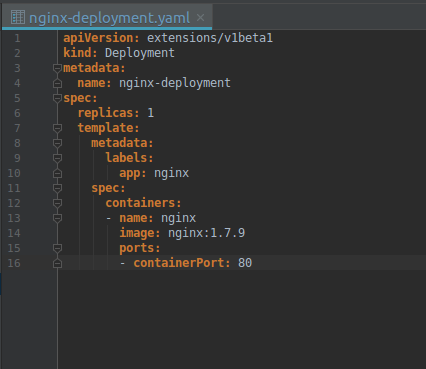This screenshot has height=369, width=426.
Task: Click the ports key
Action: tap(140, 248)
